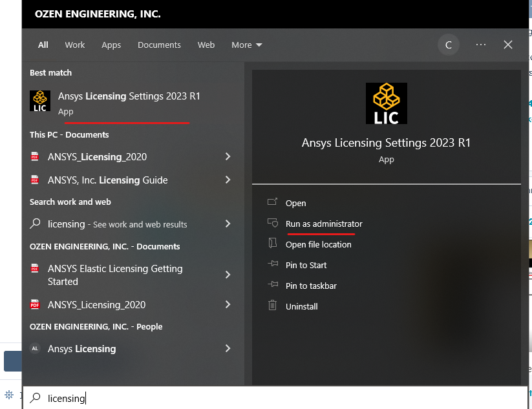This screenshot has height=409, width=532.
Task: Switch to the Documents search tab
Action: click(159, 45)
